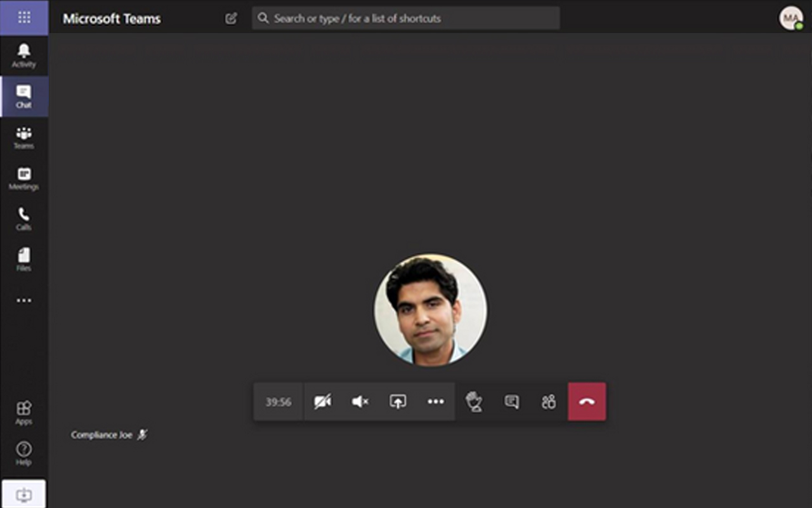The height and width of the screenshot is (508, 812).
Task: Open the app launcher waffle icon
Action: click(x=24, y=17)
